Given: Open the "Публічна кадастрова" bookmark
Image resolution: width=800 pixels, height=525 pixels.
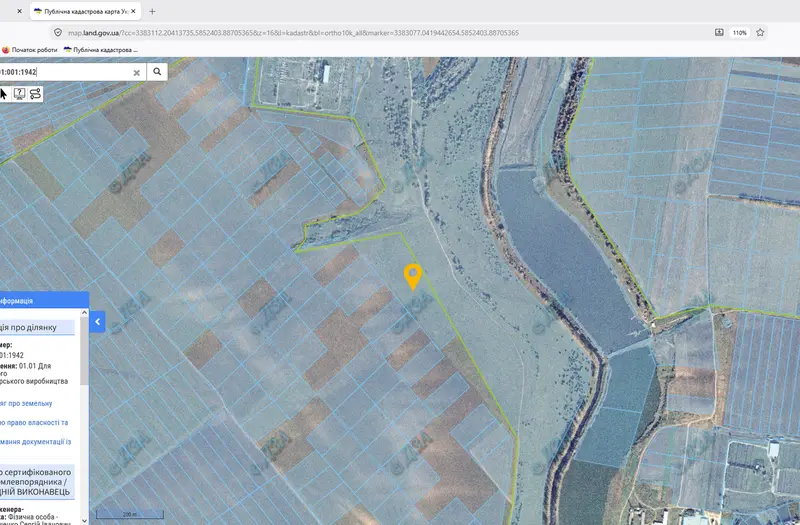Looking at the screenshot, I should (x=101, y=50).
